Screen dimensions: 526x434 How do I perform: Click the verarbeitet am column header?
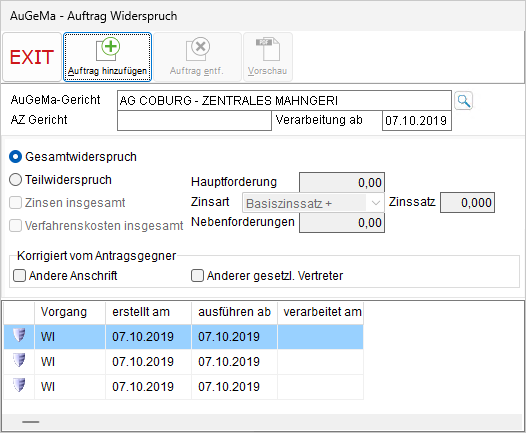tap(320, 312)
